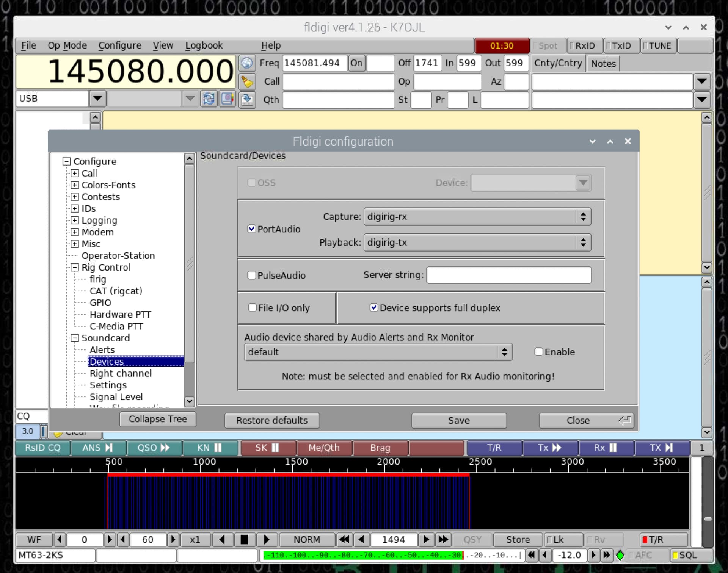Screen dimensions: 728x573
Task: Decrease waterfall upper level left of 0
Action: [60, 539]
